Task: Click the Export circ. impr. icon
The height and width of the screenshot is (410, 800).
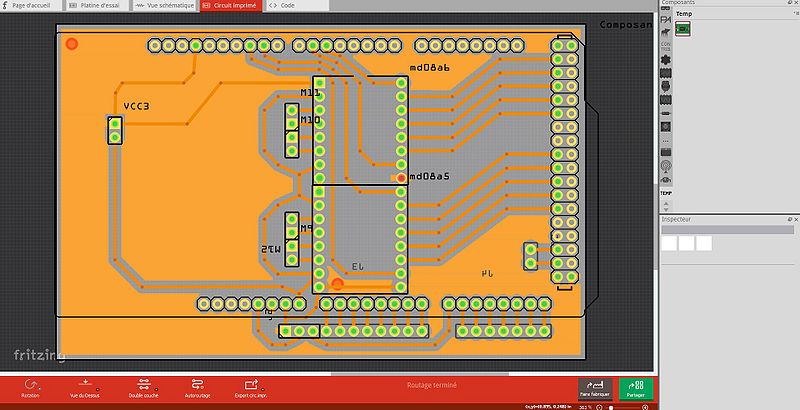Action: tap(250, 384)
